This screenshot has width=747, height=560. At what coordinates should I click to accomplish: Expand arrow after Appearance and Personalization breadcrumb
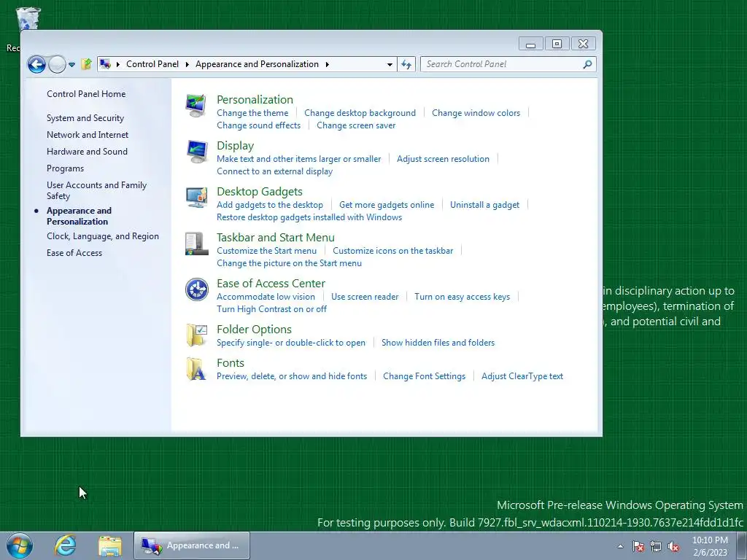pos(328,64)
